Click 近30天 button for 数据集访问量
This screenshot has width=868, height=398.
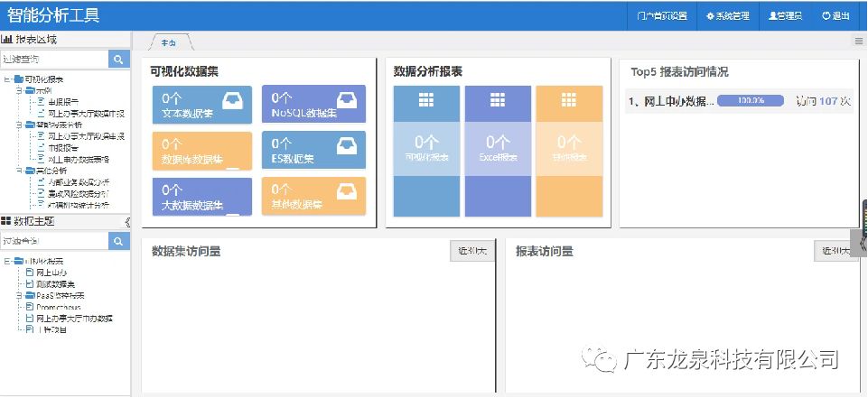pos(471,252)
